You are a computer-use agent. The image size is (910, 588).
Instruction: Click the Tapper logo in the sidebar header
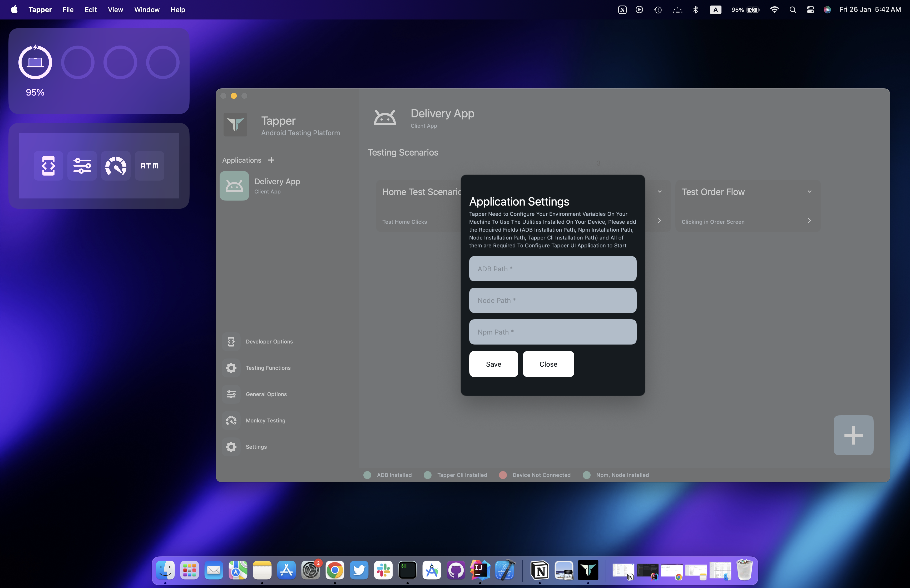pos(235,124)
